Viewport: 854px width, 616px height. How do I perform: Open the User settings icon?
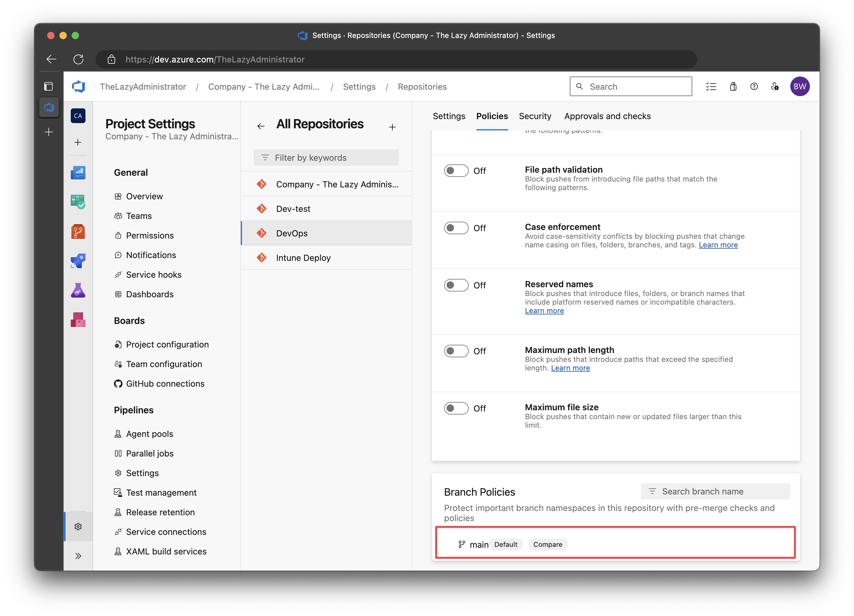pyautogui.click(x=775, y=87)
